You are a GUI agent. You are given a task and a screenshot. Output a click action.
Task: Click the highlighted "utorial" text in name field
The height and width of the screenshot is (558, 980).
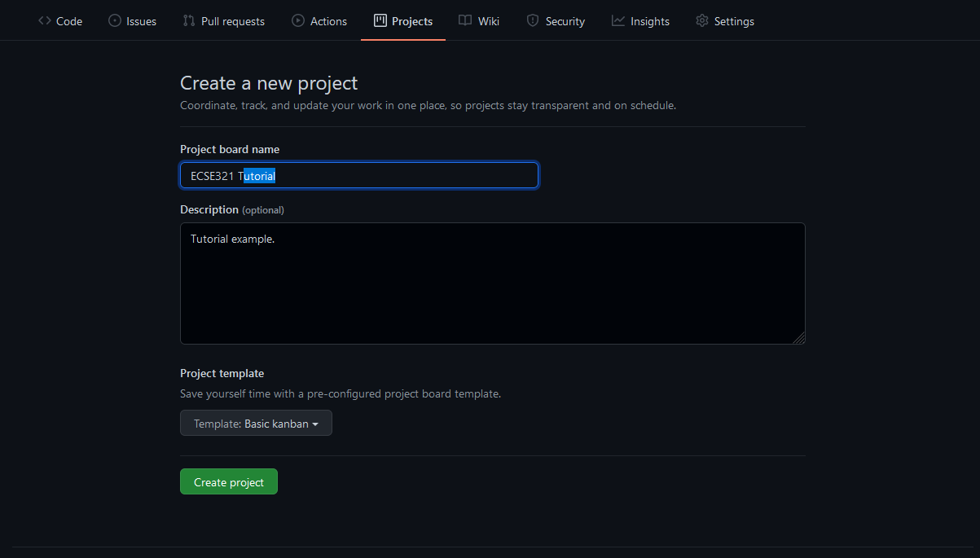pos(260,175)
